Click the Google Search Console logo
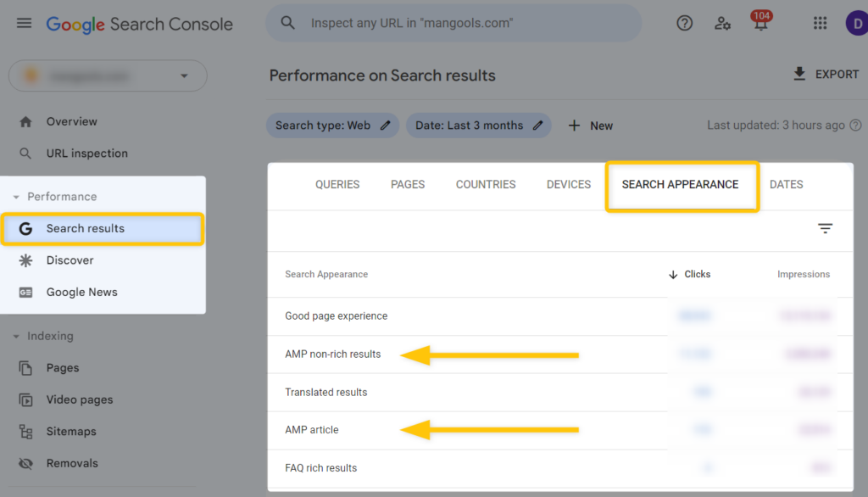Screen dimensions: 868x497 (140, 24)
